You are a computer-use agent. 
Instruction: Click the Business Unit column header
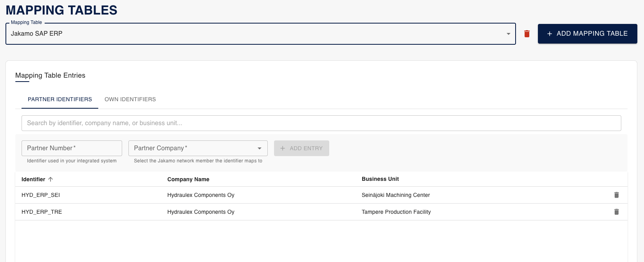tap(380, 179)
